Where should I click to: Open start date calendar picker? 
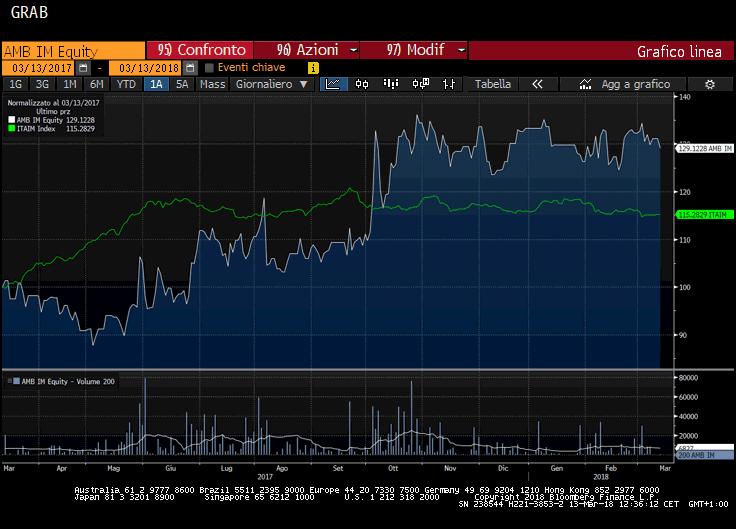pos(83,68)
